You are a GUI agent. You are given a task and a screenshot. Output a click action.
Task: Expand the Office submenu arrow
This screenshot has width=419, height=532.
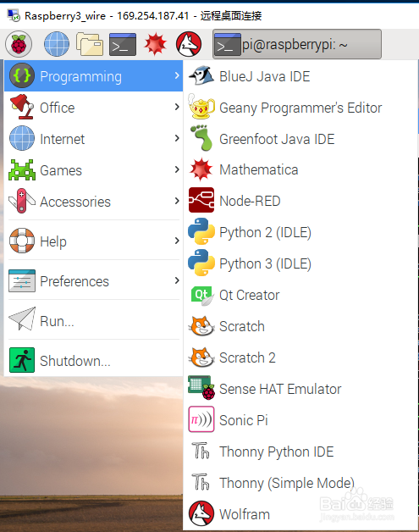click(x=177, y=107)
